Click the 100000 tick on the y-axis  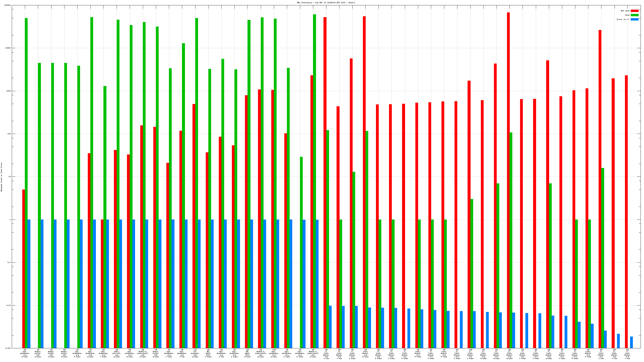(7, 5)
